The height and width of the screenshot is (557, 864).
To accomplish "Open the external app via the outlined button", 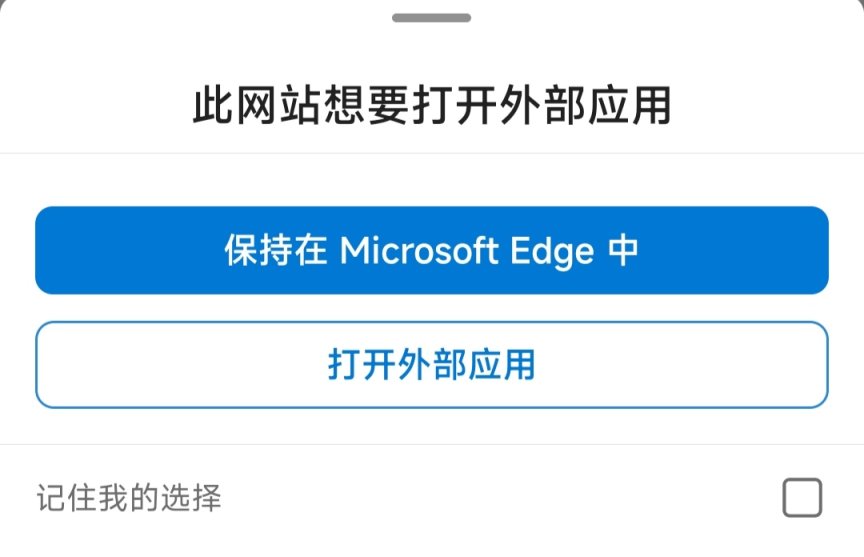I will pyautogui.click(x=431, y=364).
